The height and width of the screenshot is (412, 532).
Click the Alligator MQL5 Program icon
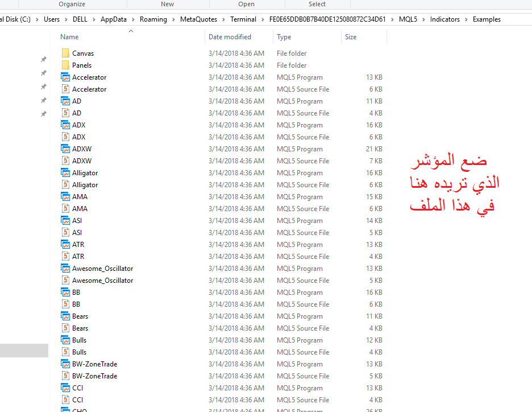(65, 173)
